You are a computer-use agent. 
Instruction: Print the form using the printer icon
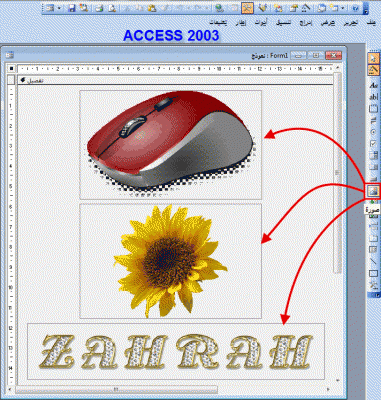click(99, 8)
